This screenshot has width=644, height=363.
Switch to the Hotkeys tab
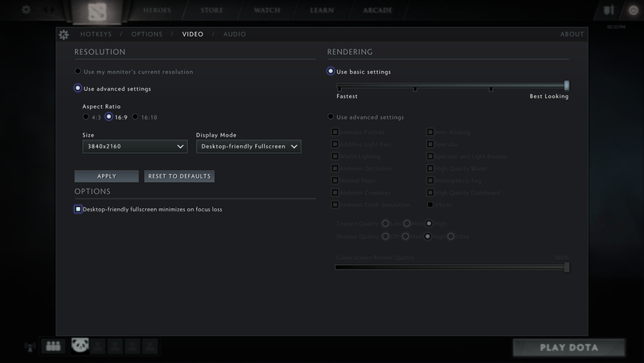click(x=96, y=34)
